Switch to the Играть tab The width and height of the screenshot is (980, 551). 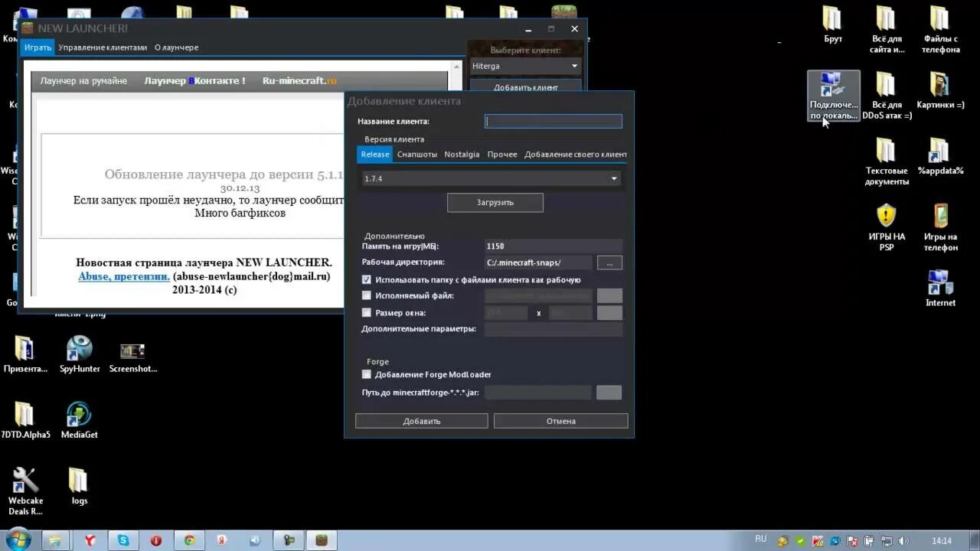[38, 47]
